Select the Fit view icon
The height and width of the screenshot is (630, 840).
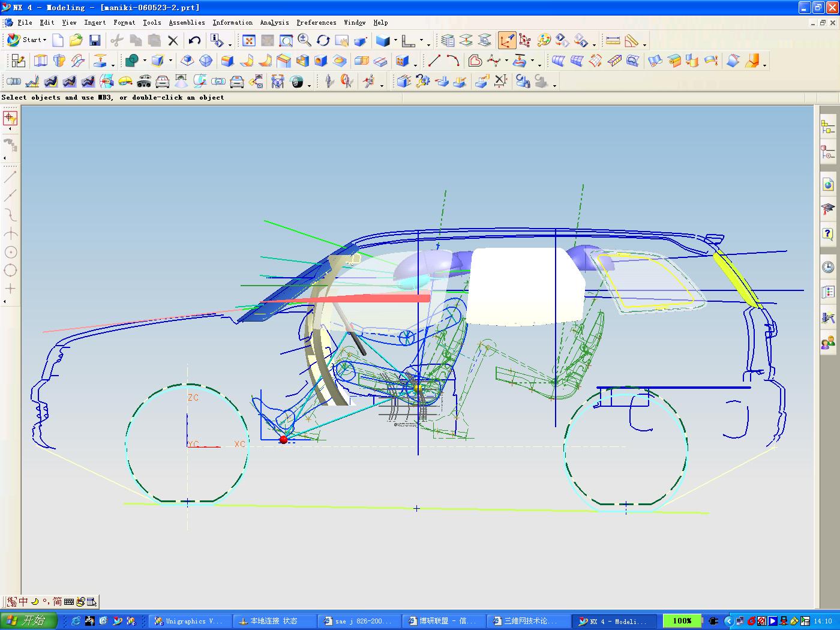click(248, 40)
